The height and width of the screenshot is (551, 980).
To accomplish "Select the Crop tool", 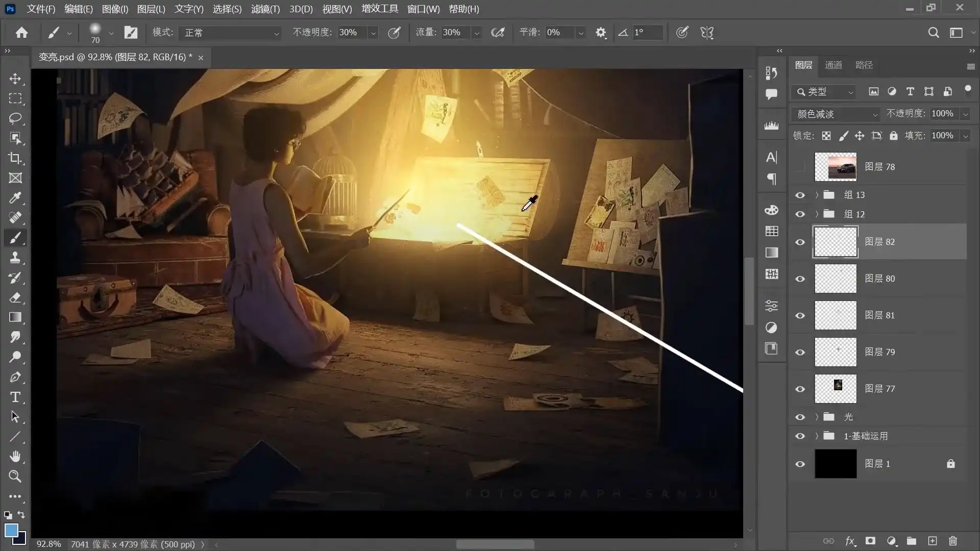I will (x=15, y=158).
